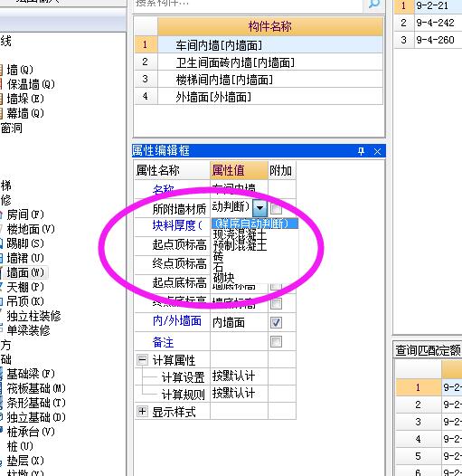This screenshot has width=462, height=476.
Task: Select quota row 9-4-242
Action: pyautogui.click(x=428, y=23)
